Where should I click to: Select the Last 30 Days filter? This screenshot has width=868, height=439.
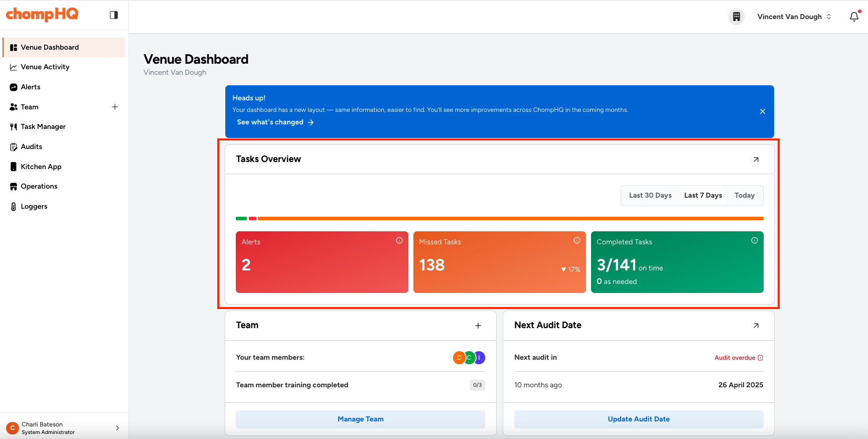(x=650, y=196)
